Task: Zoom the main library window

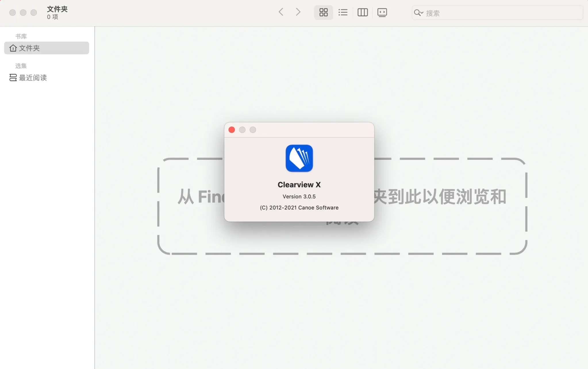Action: [x=34, y=13]
